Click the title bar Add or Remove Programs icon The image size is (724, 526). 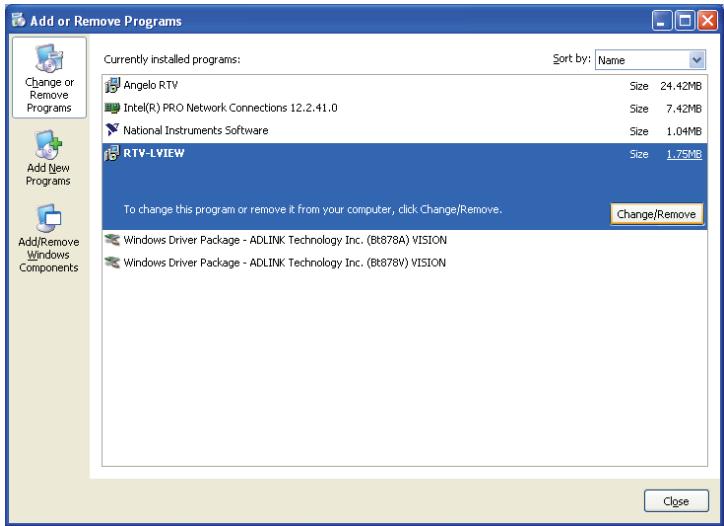tap(18, 20)
